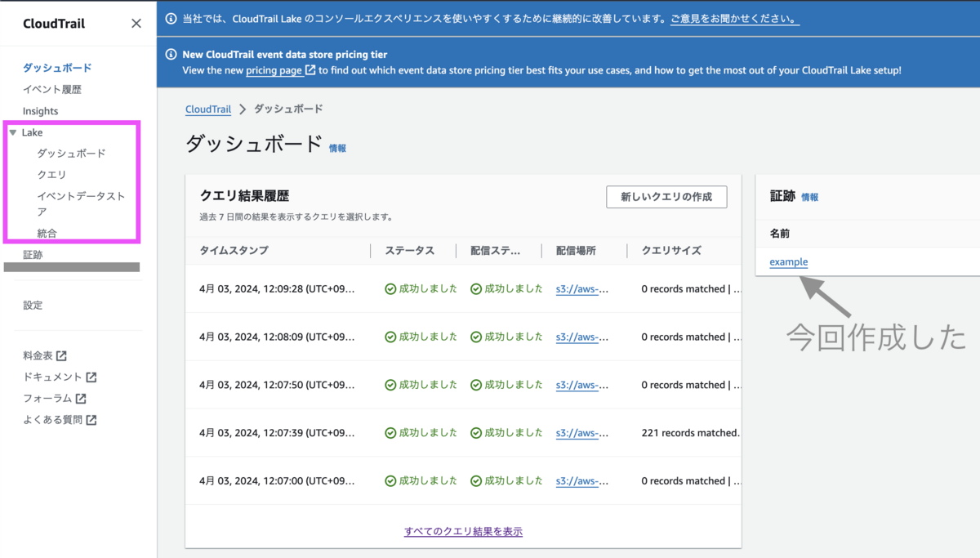Screen dimensions: 980x558
Task: Click external-link icon beside ドキュメント
Action: (91, 377)
